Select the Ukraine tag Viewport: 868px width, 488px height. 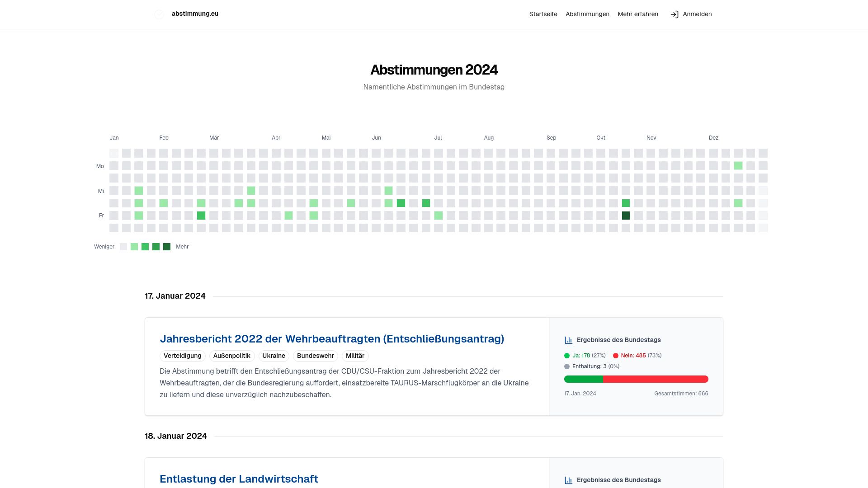pos(274,356)
